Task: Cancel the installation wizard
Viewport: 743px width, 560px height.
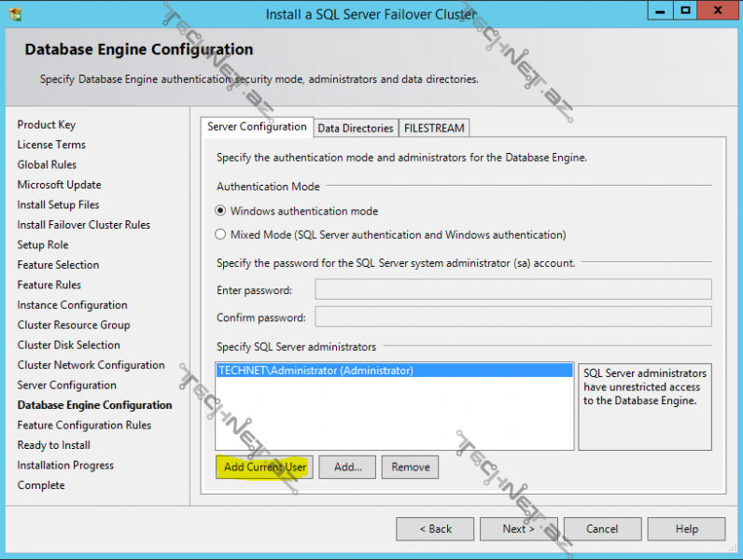Action: pyautogui.click(x=602, y=529)
